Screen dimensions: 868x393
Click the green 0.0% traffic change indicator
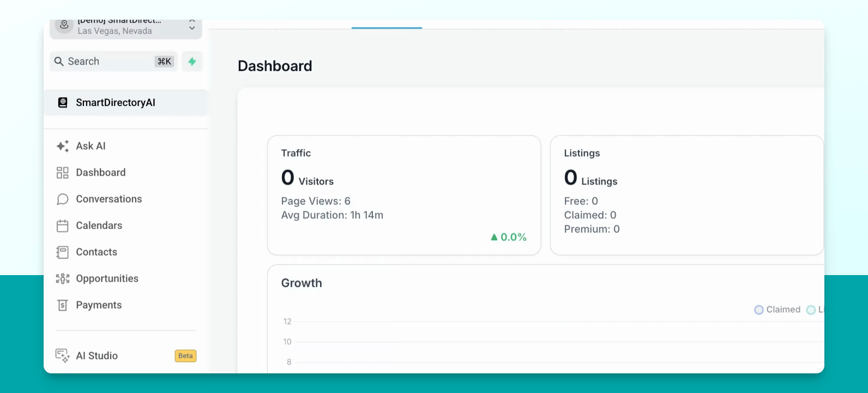point(509,237)
